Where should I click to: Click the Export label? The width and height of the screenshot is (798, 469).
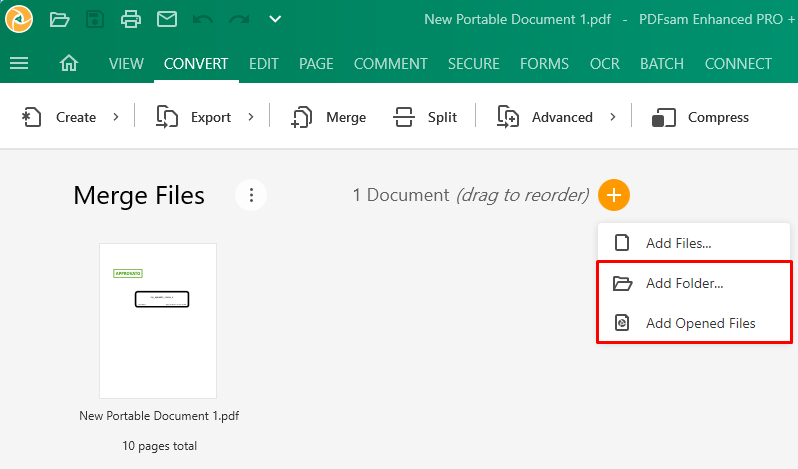[211, 118]
